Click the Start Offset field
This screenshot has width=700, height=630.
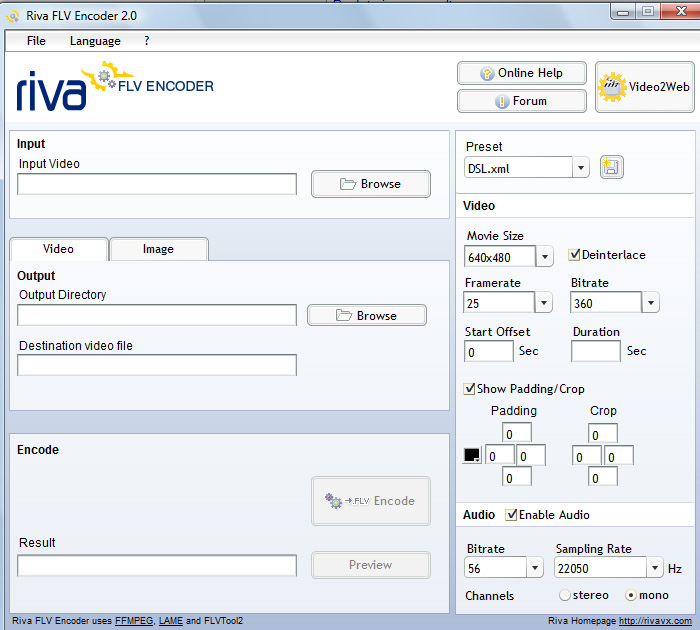[489, 351]
